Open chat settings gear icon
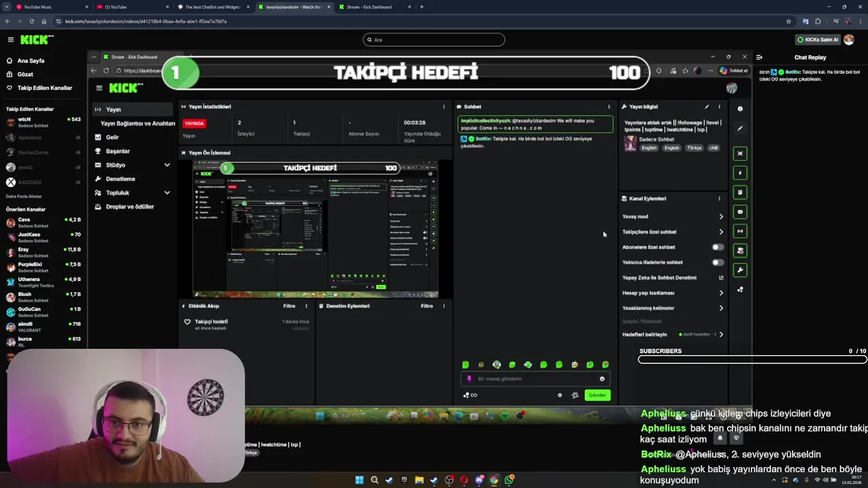 click(x=559, y=395)
